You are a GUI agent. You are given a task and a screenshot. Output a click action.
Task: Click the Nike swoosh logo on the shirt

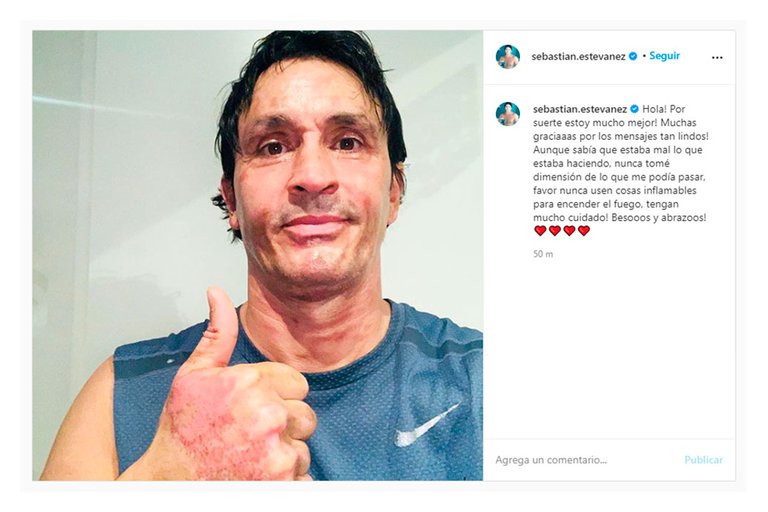coord(427,425)
